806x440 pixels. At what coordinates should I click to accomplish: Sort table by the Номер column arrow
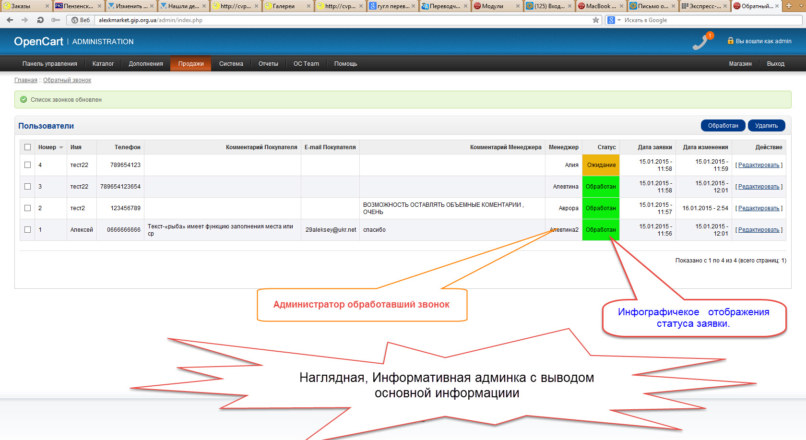pos(59,147)
